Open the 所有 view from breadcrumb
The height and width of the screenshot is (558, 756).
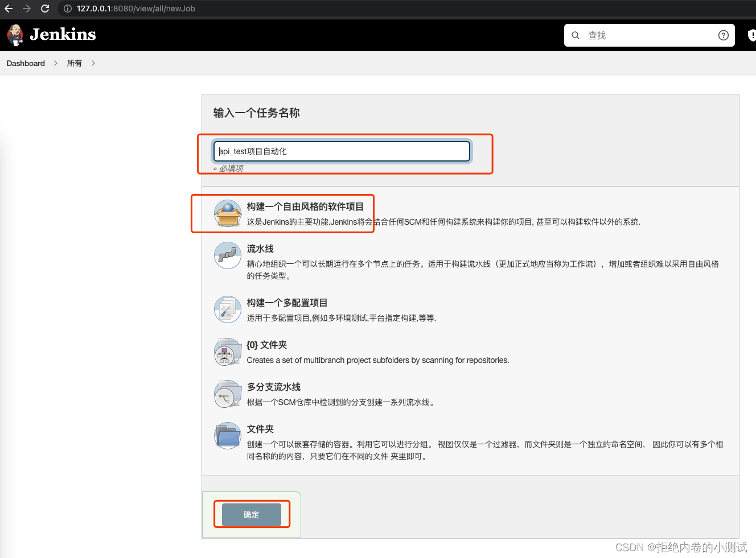[74, 63]
